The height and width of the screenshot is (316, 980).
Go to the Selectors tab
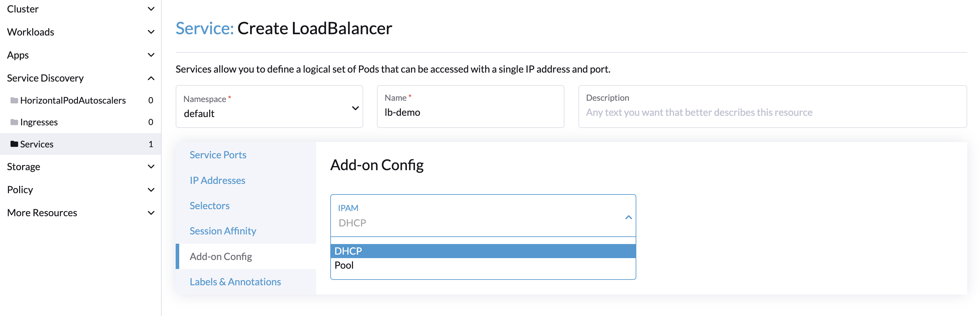(x=209, y=206)
